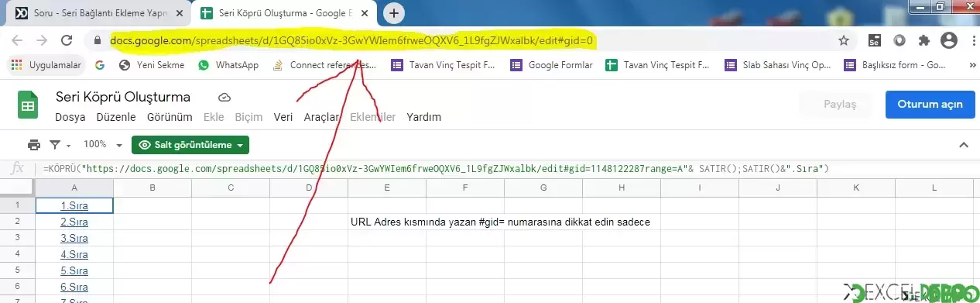The image size is (980, 303).
Task: Select column A header
Action: coord(74,188)
